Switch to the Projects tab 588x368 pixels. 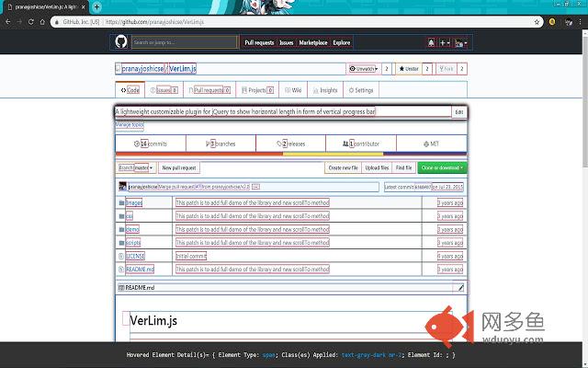coord(257,90)
